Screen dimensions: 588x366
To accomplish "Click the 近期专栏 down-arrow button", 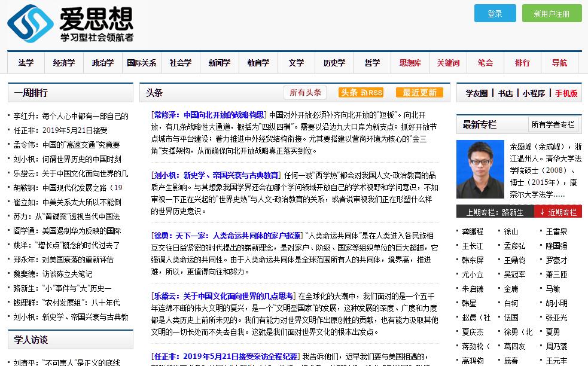I will pyautogui.click(x=557, y=212).
